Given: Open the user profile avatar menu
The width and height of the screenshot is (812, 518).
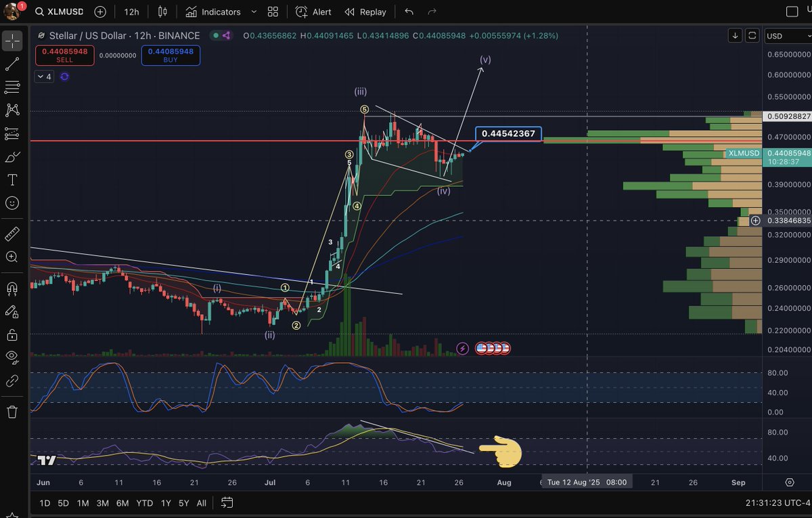Looking at the screenshot, I should coord(14,12).
